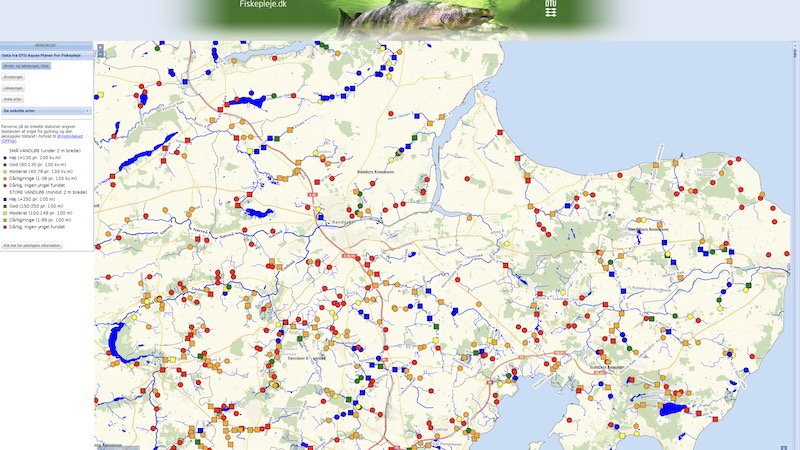
Task: Click the description paragraph starting 'Farverne på de enkelte'
Action: [x=42, y=133]
